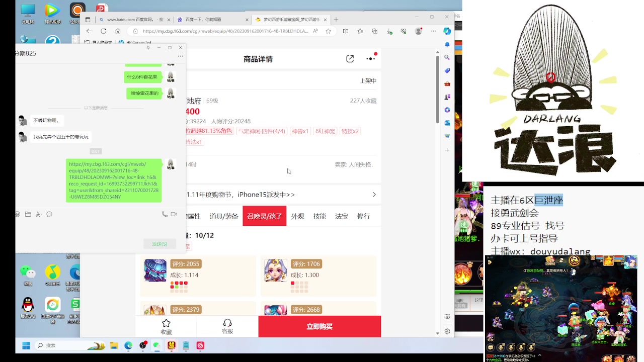Open pet card with 评分: 2055
This screenshot has height=362, width=644.
point(198,276)
